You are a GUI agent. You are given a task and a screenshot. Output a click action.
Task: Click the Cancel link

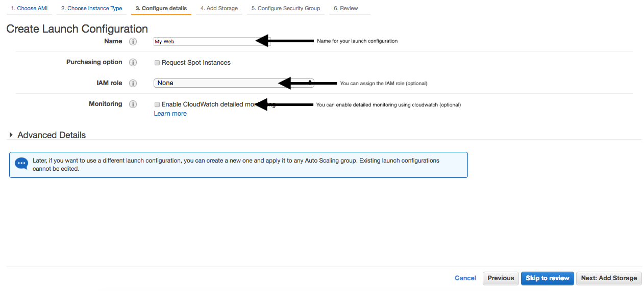click(x=465, y=278)
